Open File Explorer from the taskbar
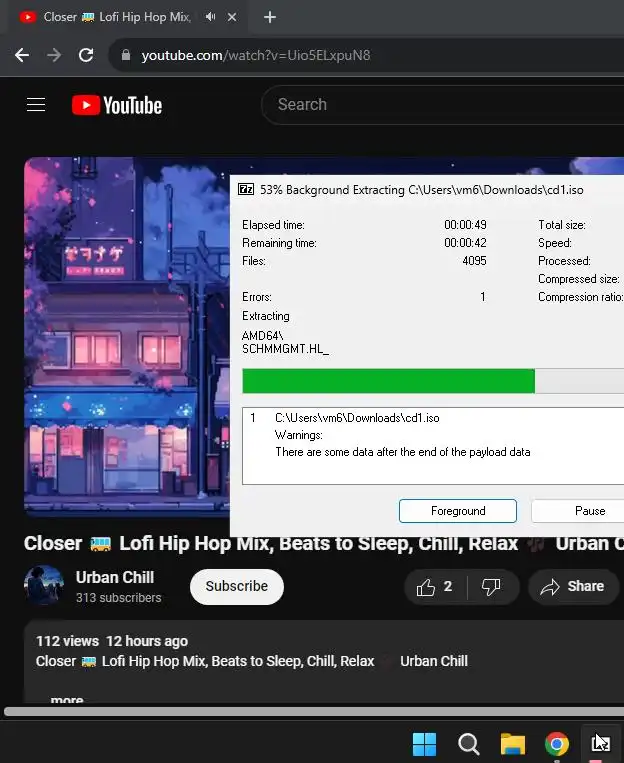 coord(513,744)
